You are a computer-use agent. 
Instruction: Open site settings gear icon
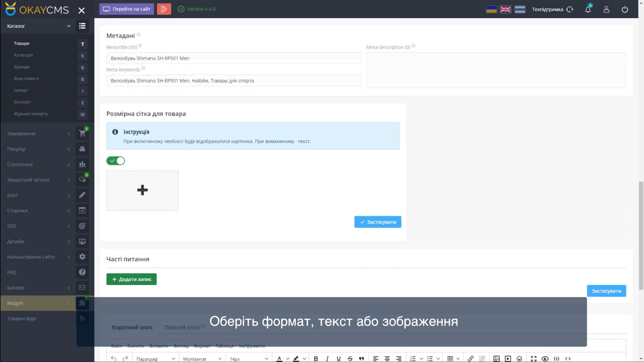[x=82, y=257]
